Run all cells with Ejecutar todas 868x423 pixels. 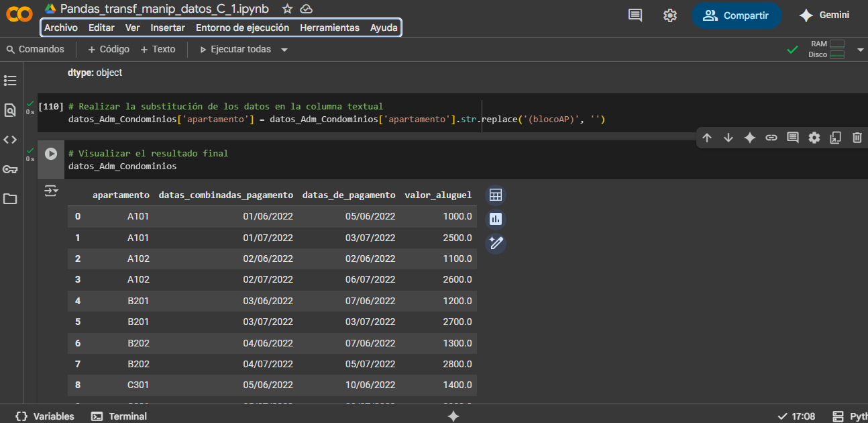[x=235, y=49]
